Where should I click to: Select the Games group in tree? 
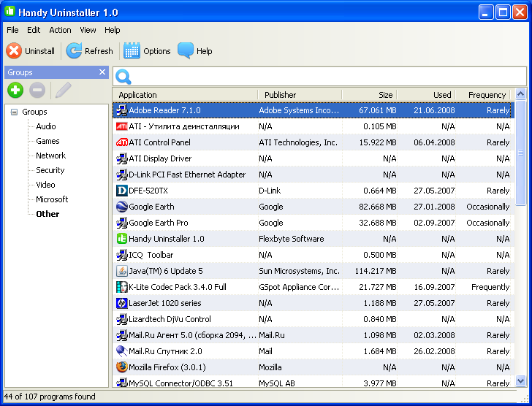point(48,141)
